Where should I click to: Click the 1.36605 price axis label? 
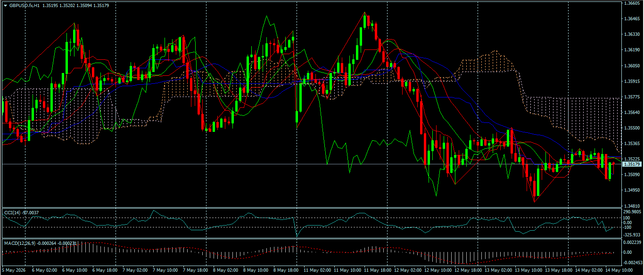[631, 3]
